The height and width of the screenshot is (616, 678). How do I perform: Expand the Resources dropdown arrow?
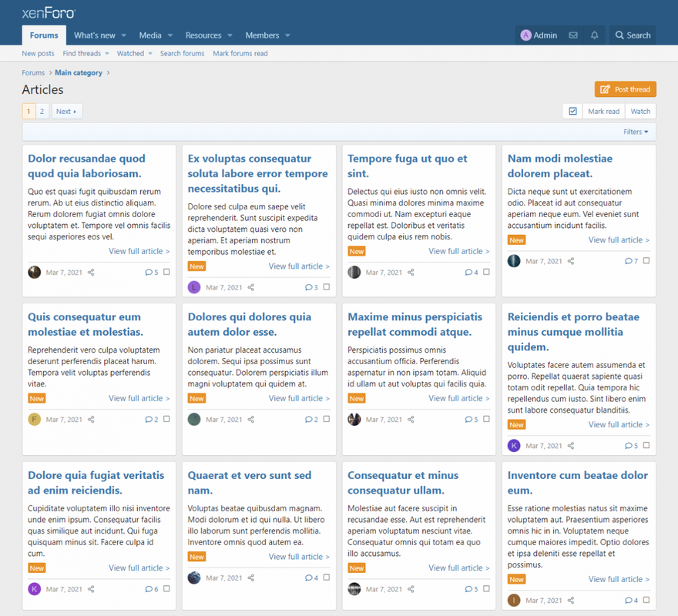(230, 35)
